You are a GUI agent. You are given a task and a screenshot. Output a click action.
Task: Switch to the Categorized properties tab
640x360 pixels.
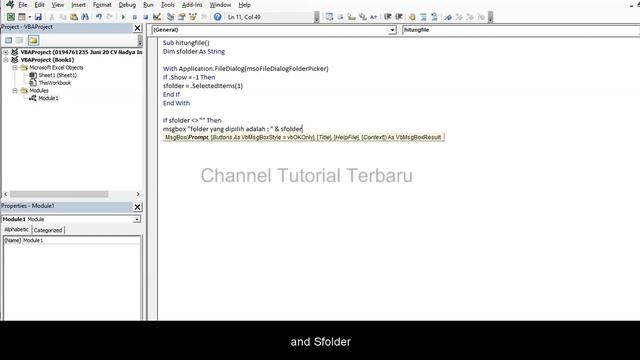[48, 230]
